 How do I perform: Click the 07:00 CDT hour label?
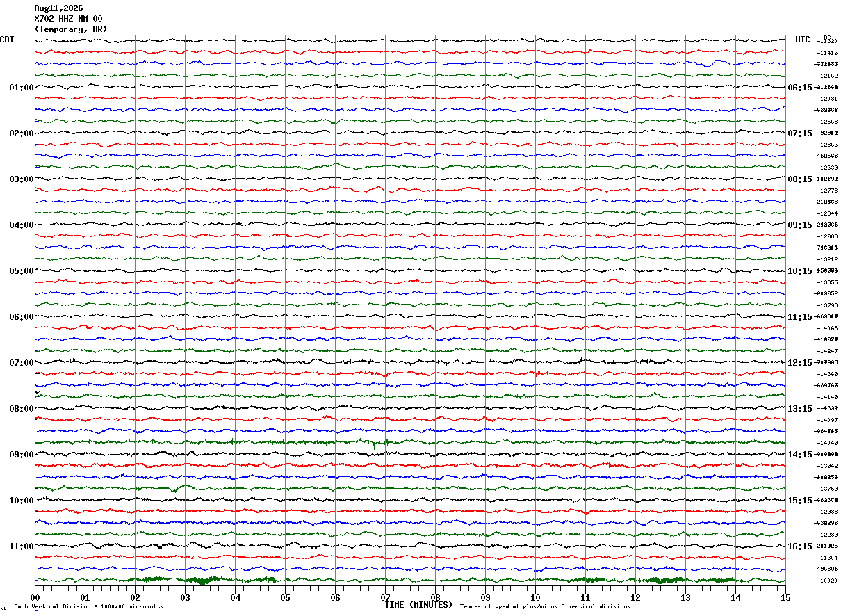click(21, 363)
